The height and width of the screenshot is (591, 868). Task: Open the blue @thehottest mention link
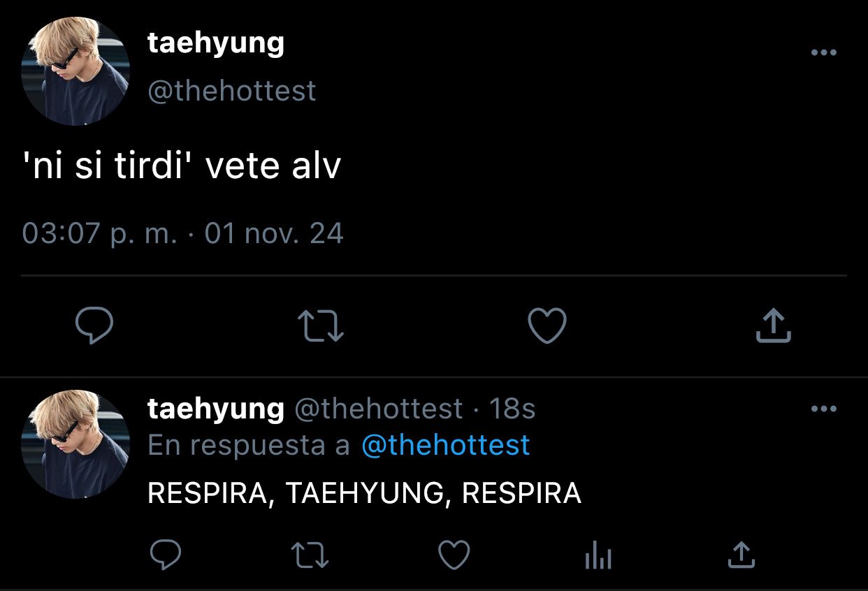click(445, 446)
